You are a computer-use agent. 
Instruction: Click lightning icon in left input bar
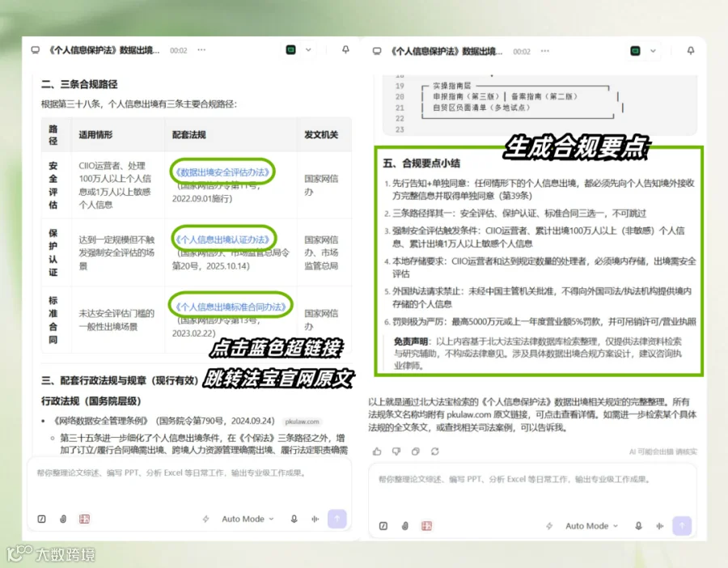pyautogui.click(x=205, y=519)
